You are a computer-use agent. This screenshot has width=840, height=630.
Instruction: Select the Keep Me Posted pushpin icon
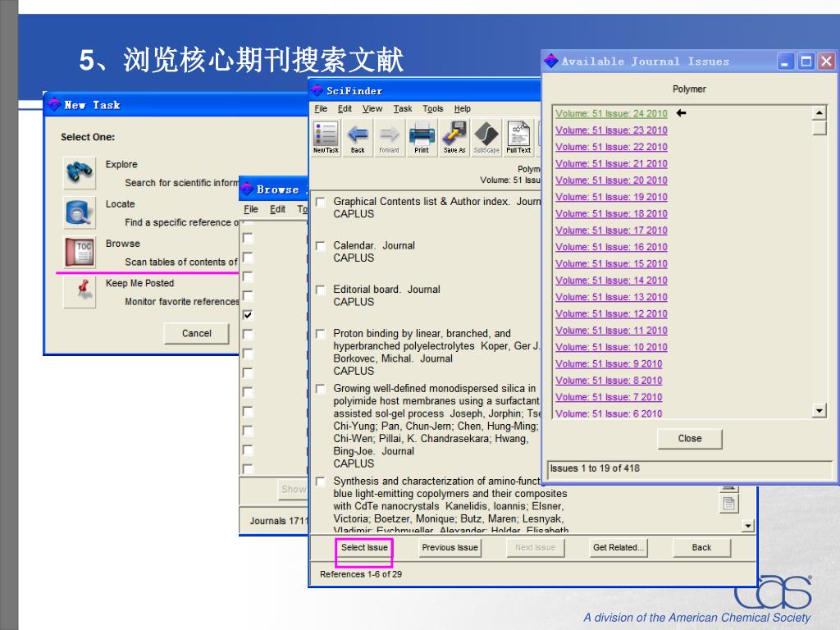click(80, 291)
